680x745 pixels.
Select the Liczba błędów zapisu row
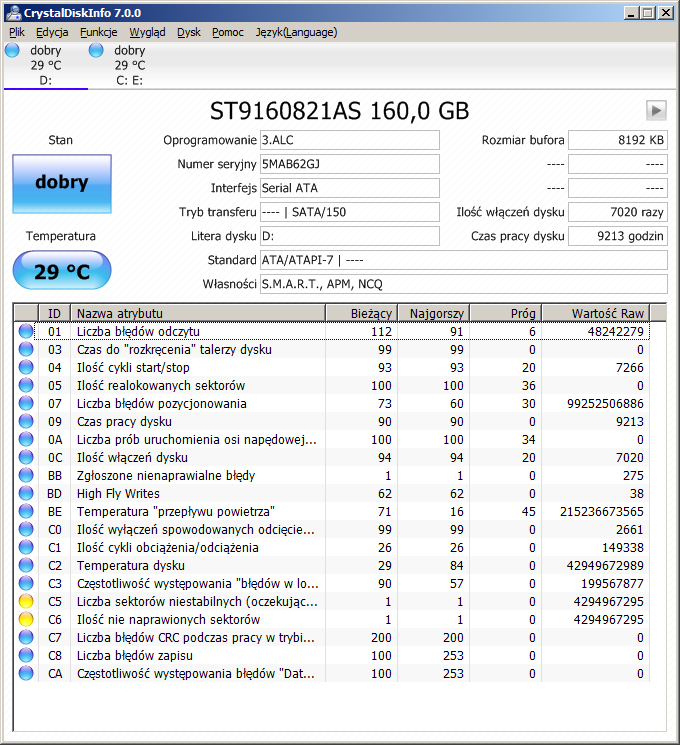pyautogui.click(x=332, y=656)
